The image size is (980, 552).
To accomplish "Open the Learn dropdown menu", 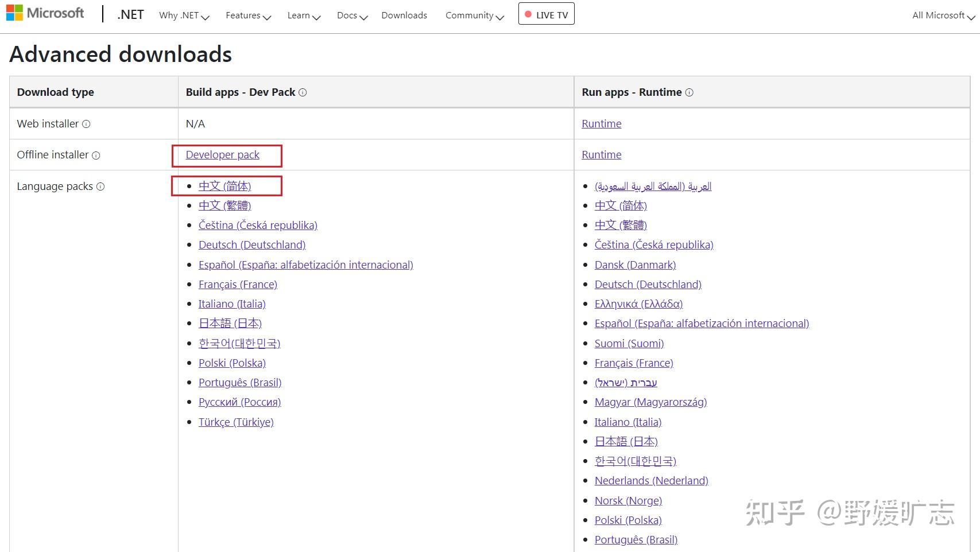I will click(x=304, y=15).
